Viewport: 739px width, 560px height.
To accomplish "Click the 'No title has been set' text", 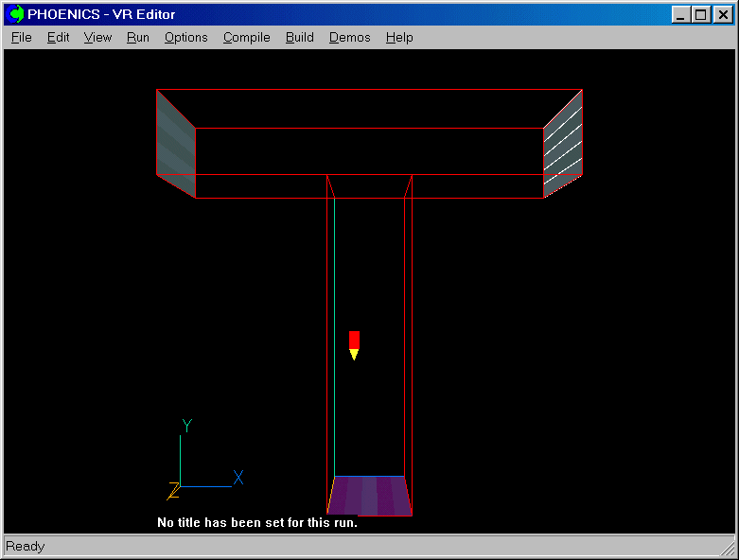I will [256, 522].
